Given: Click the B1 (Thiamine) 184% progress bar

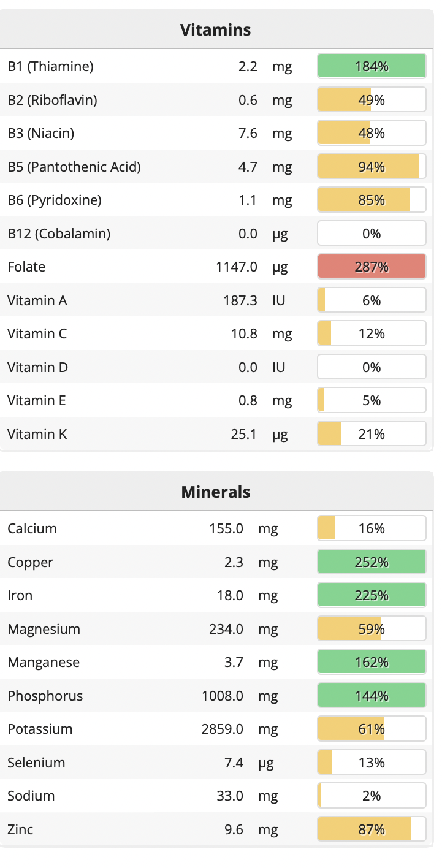Looking at the screenshot, I should (372, 66).
